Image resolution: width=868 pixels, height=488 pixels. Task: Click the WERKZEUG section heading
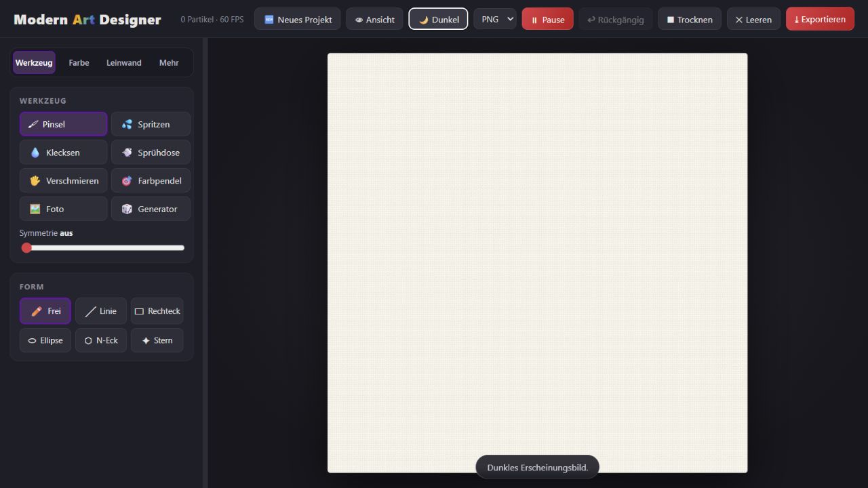click(x=43, y=101)
